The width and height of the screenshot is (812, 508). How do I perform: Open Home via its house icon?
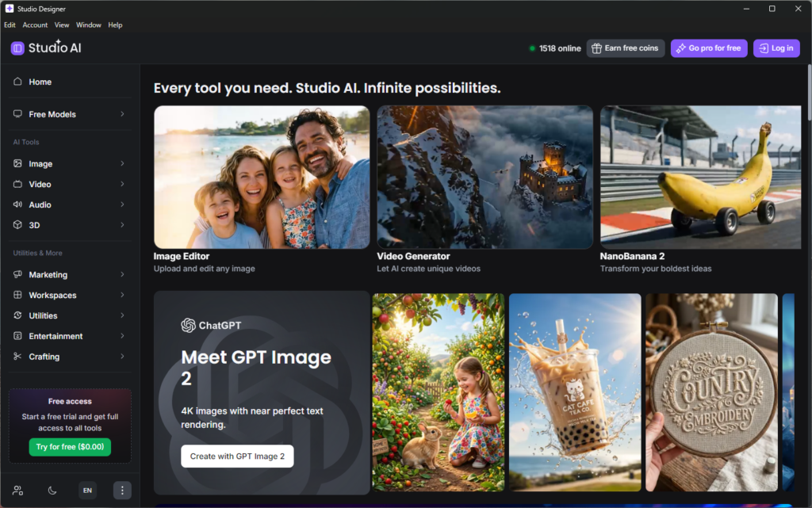[x=17, y=82]
